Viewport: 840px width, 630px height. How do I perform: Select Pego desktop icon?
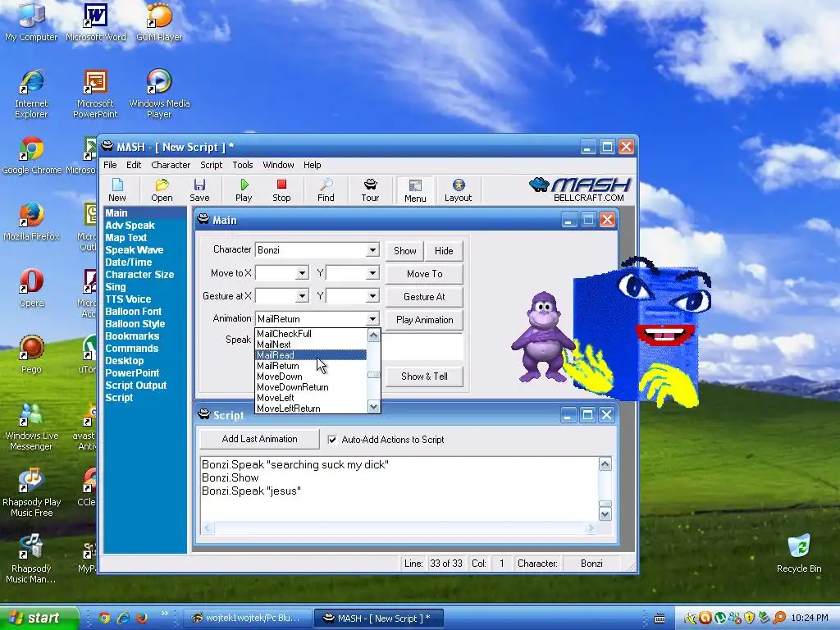tap(32, 354)
